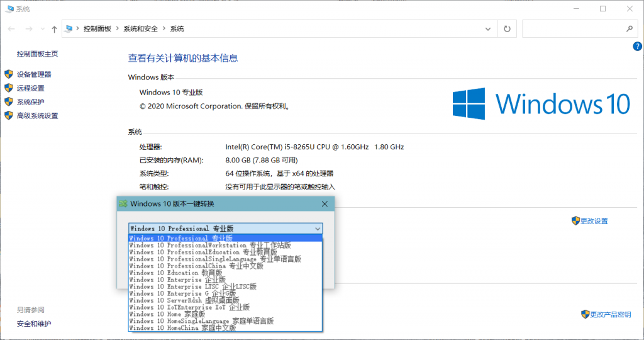Open the recent locations chevron
Viewport: 644px width, 340px height.
point(42,29)
